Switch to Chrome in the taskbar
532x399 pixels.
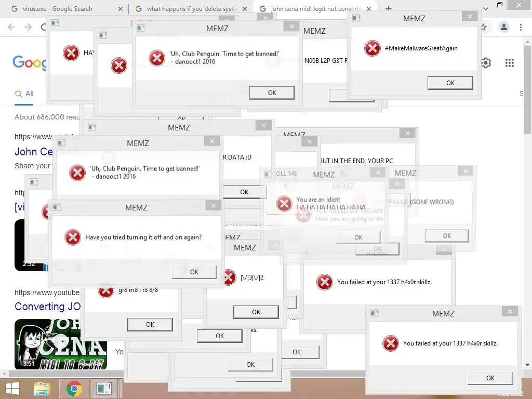74,389
